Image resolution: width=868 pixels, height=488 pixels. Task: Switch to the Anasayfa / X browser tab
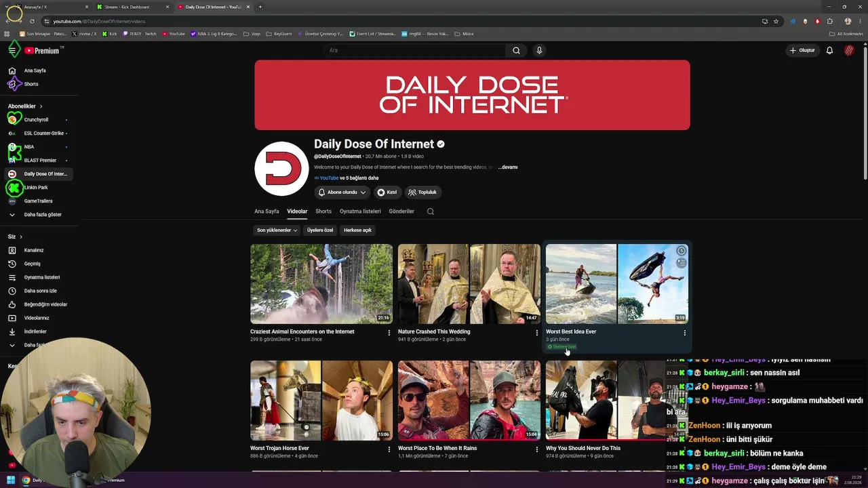52,7
